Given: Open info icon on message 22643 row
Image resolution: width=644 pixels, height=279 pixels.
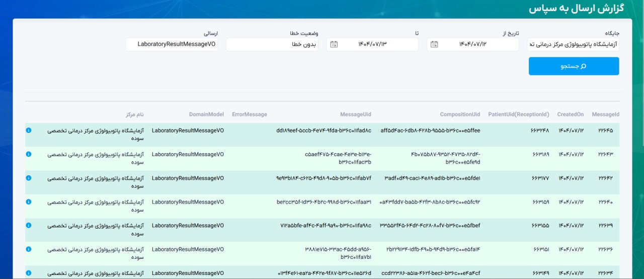Looking at the screenshot, I should click(x=29, y=154).
